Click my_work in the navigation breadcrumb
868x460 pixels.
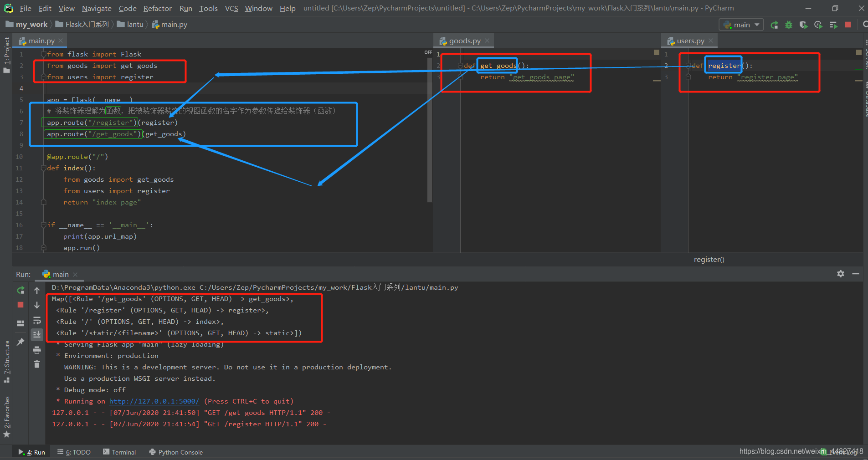(x=26, y=24)
